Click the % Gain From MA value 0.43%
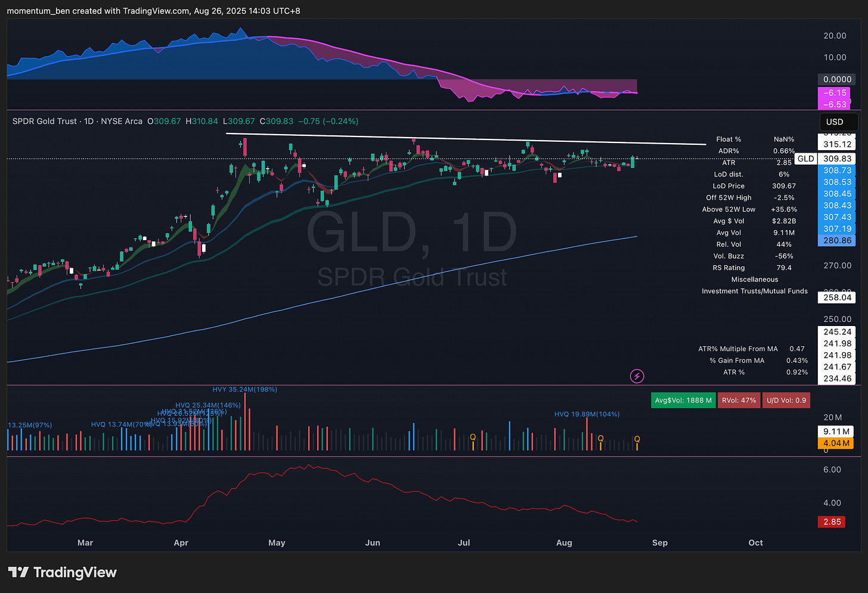This screenshot has height=593, width=868. click(x=797, y=361)
